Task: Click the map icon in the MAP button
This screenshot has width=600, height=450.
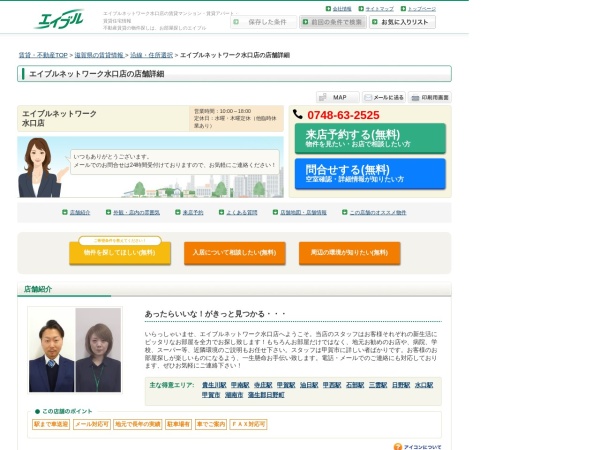Action: pos(323,98)
